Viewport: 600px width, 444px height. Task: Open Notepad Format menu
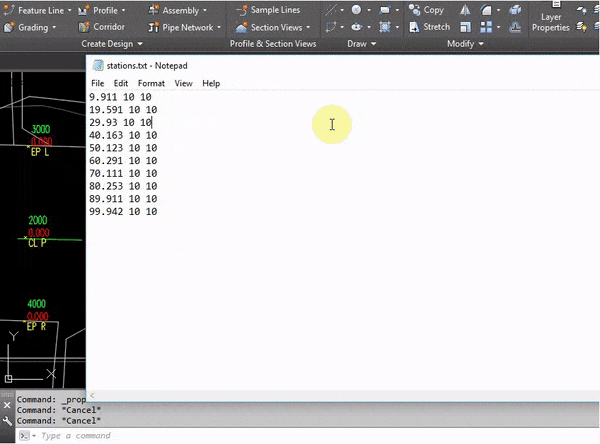point(151,83)
